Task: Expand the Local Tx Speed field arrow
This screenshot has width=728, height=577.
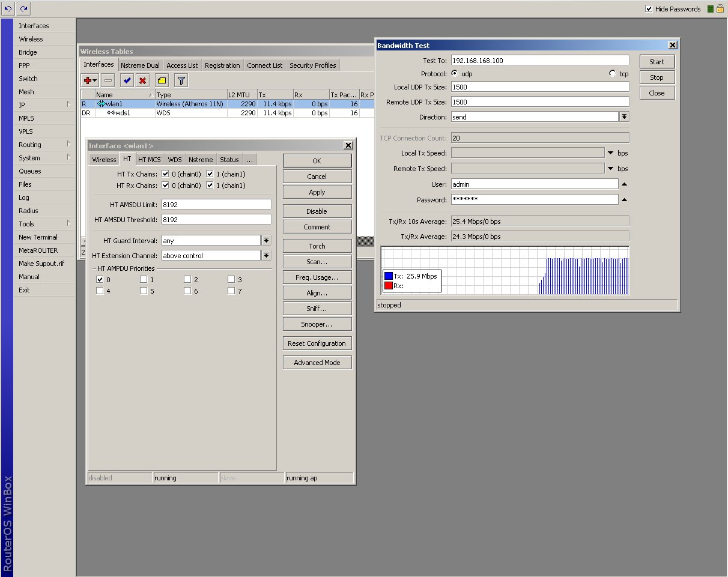Action: 611,153
